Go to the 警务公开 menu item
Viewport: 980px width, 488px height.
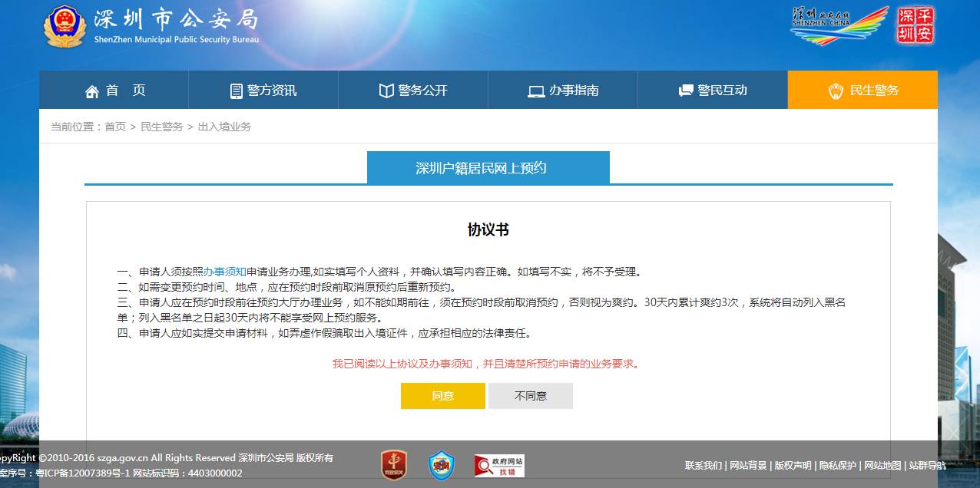[413, 91]
